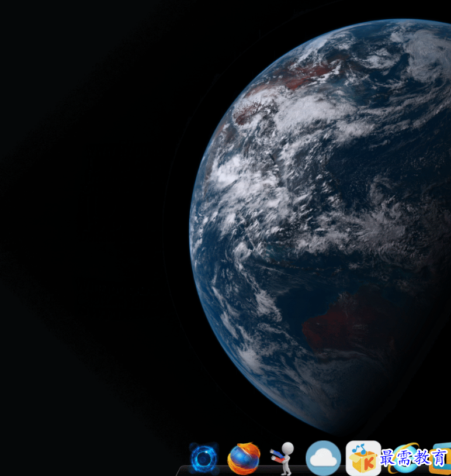The width and height of the screenshot is (451, 476).
Task: Open the white cloud app icon
Action: coord(322,458)
